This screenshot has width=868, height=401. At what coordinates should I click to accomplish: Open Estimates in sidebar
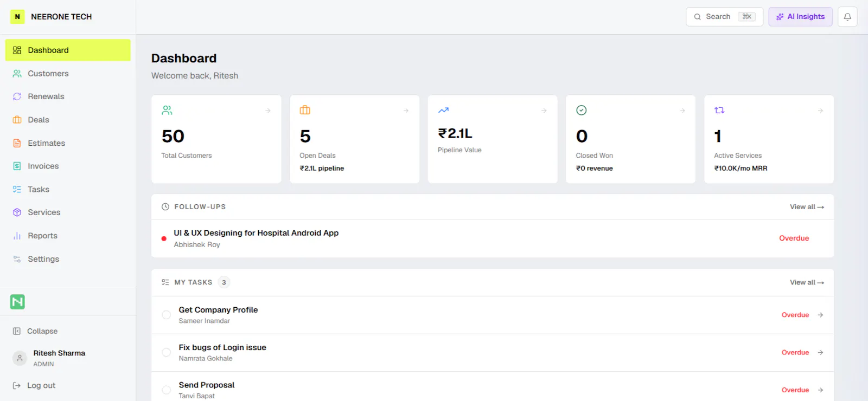click(x=68, y=143)
